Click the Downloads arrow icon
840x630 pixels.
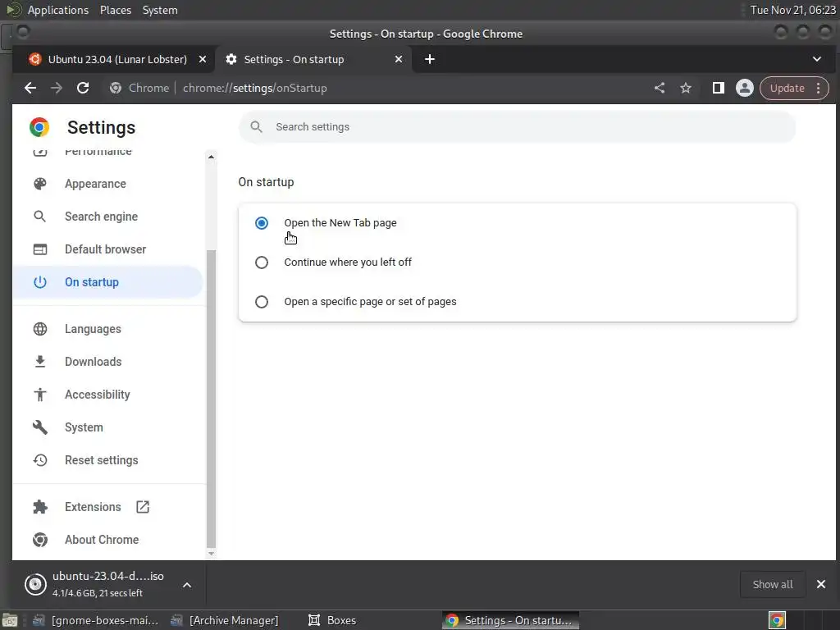point(40,362)
